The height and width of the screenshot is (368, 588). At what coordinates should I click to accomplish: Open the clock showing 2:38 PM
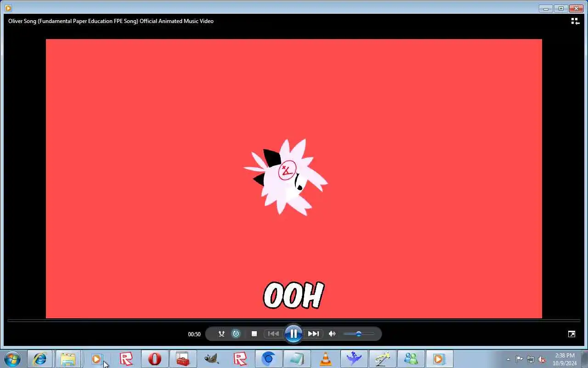565,359
